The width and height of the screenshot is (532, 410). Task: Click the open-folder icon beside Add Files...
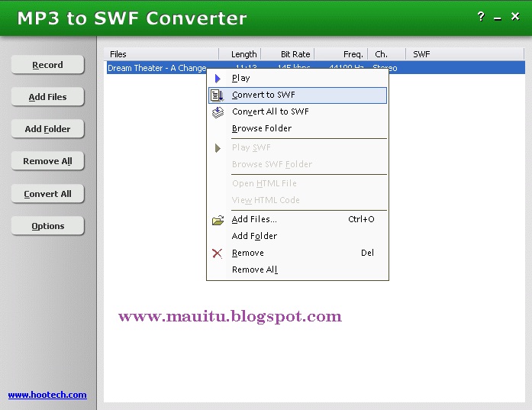click(218, 220)
